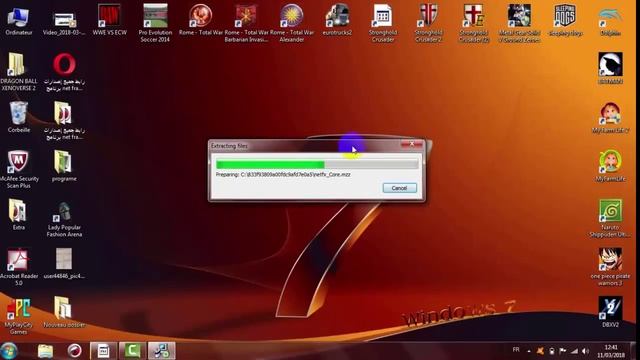Launch MyPlayCity Games shortcut
This screenshot has height=360, width=640.
click(x=18, y=316)
